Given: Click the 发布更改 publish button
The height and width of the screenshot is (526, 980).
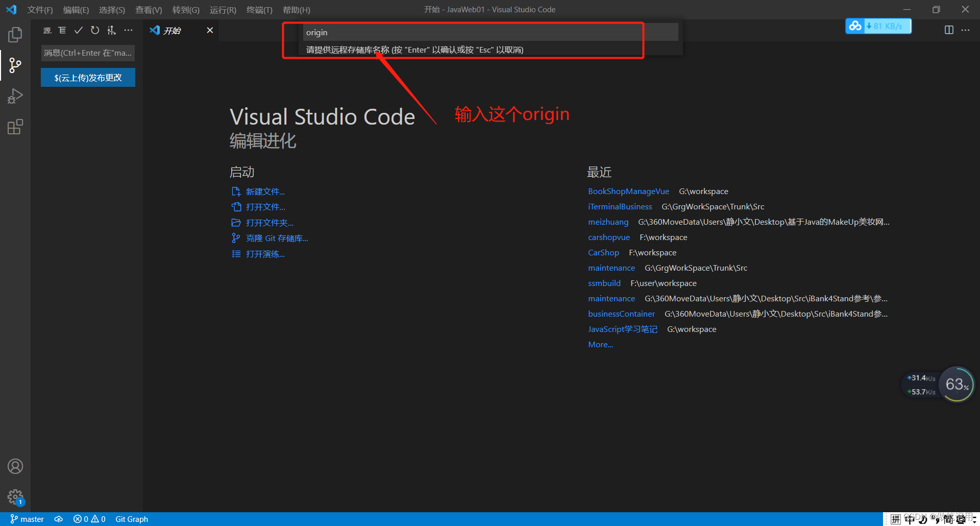Looking at the screenshot, I should point(88,78).
